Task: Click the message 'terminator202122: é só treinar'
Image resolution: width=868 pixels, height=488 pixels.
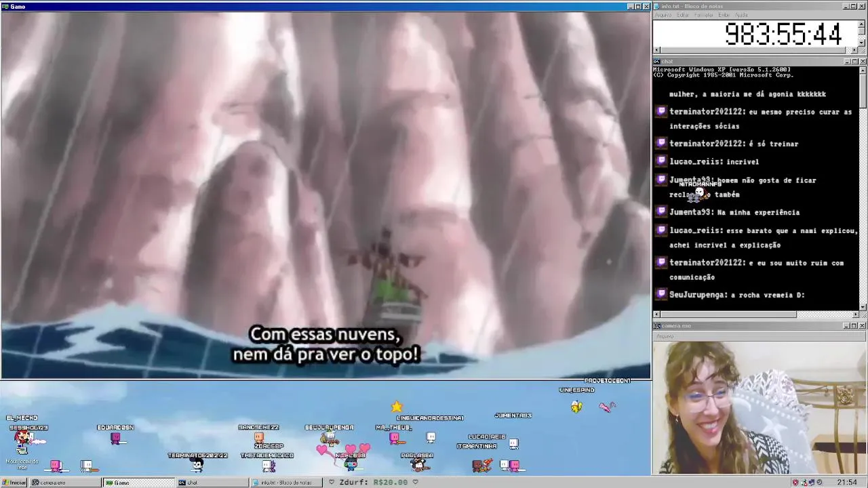Action: click(734, 144)
